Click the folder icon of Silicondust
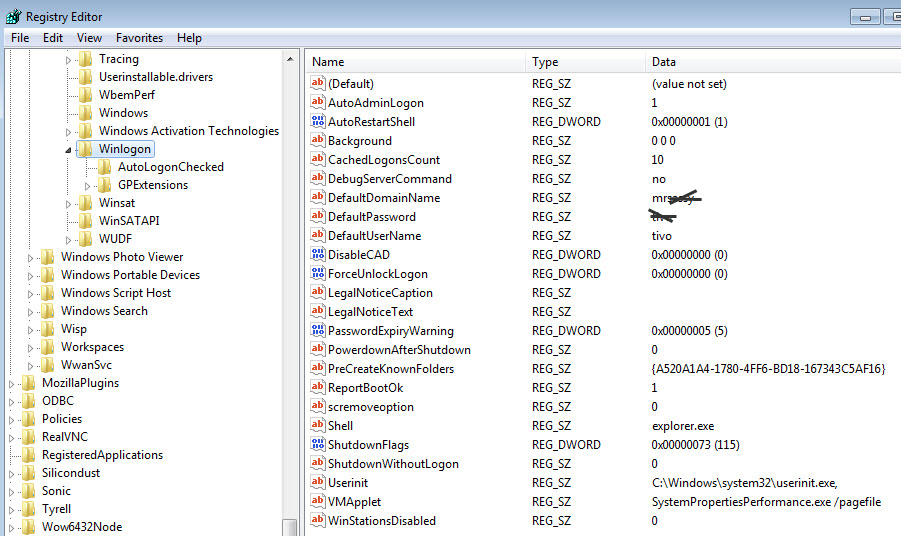 [29, 473]
